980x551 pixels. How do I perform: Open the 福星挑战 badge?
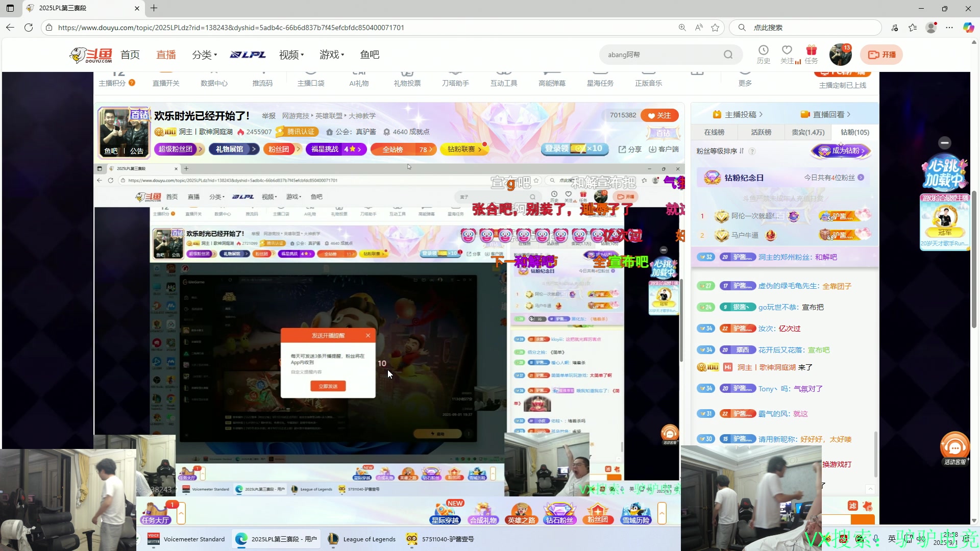336,149
